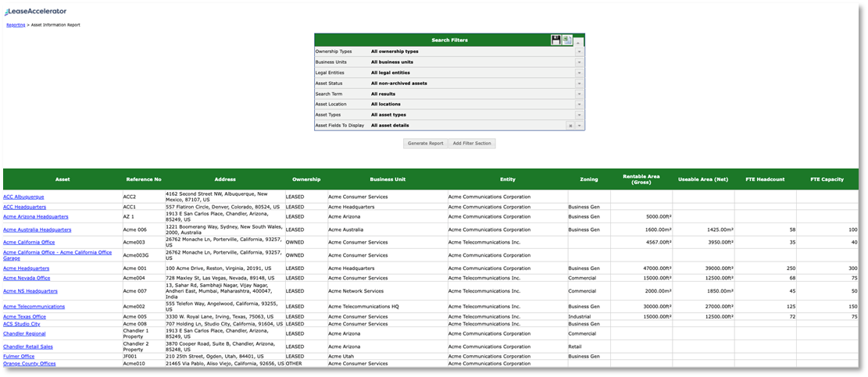Click the Reference No column header
This screenshot has height=377, width=868.
(144, 179)
